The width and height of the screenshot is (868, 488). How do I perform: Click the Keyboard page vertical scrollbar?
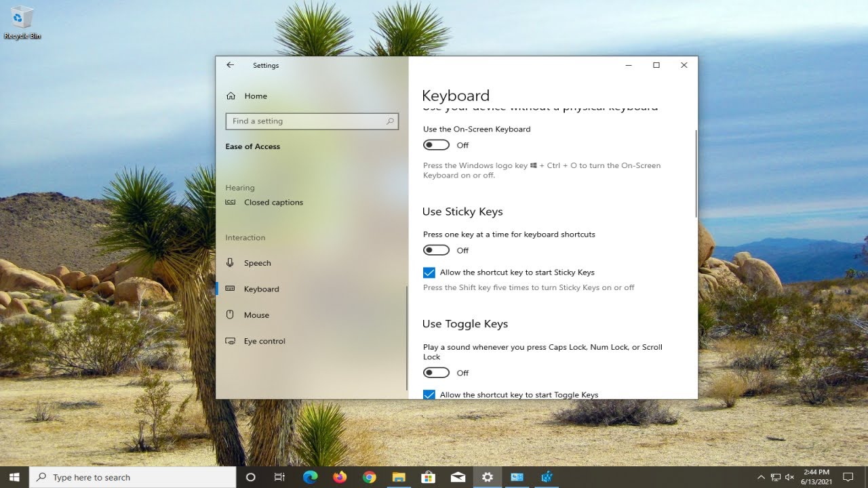(x=695, y=174)
